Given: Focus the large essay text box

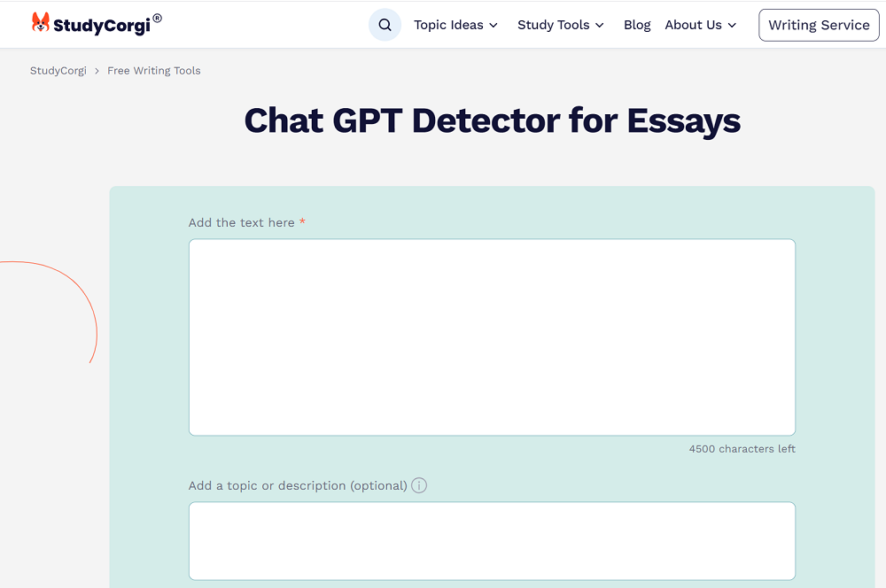Looking at the screenshot, I should (x=492, y=337).
